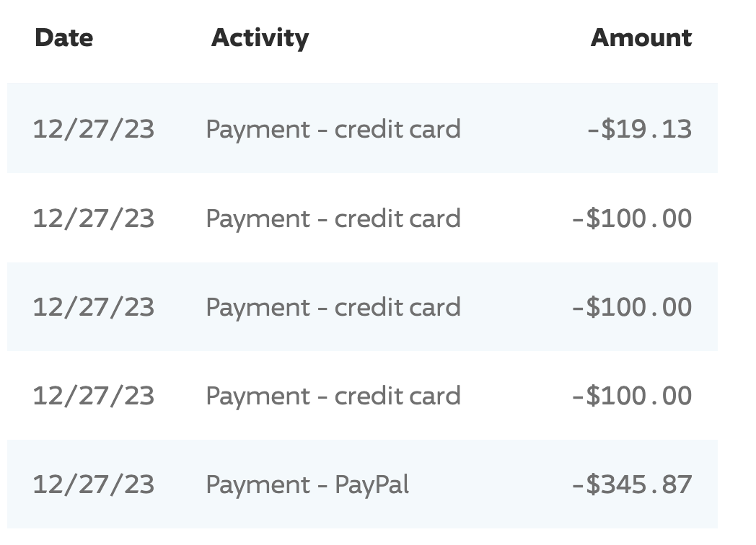Viewport: 756px width, 545px height.
Task: Click the Date column header
Action: coord(64,37)
